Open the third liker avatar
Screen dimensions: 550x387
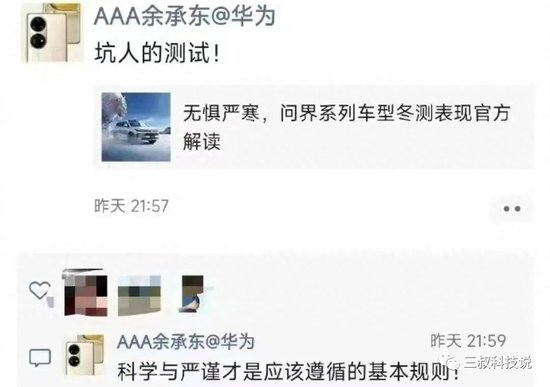(x=193, y=294)
